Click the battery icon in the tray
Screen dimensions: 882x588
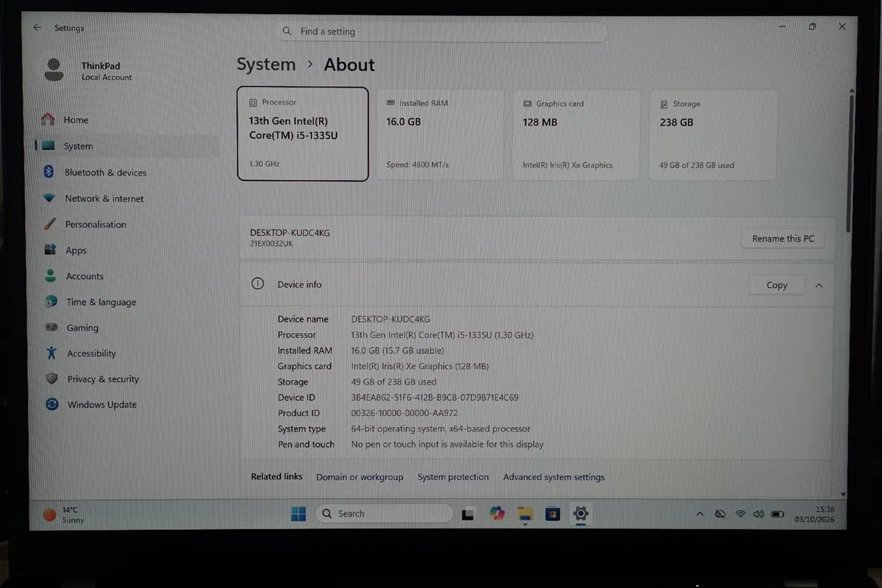(x=778, y=514)
